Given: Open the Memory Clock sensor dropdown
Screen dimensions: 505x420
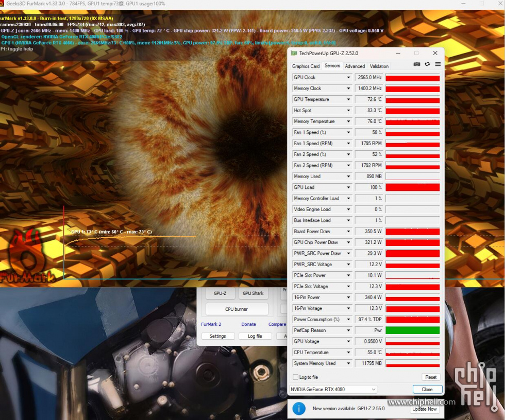Looking at the screenshot, I should point(348,89).
